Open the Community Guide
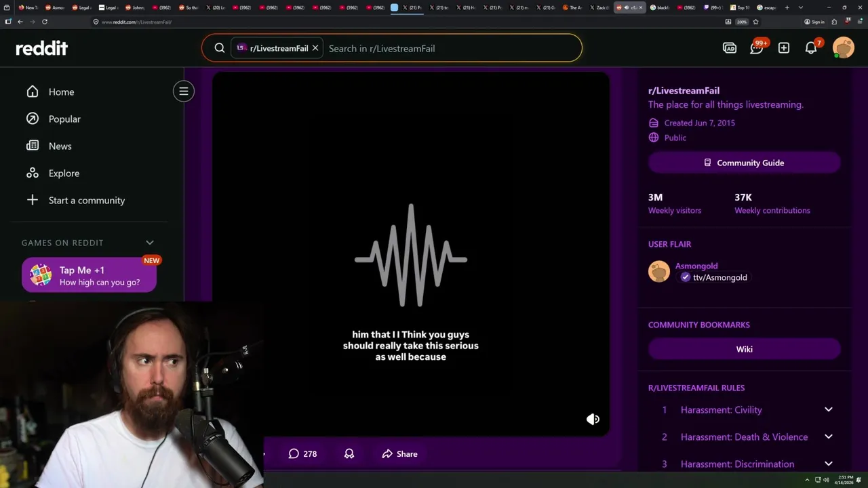This screenshot has width=868, height=488. 745,163
